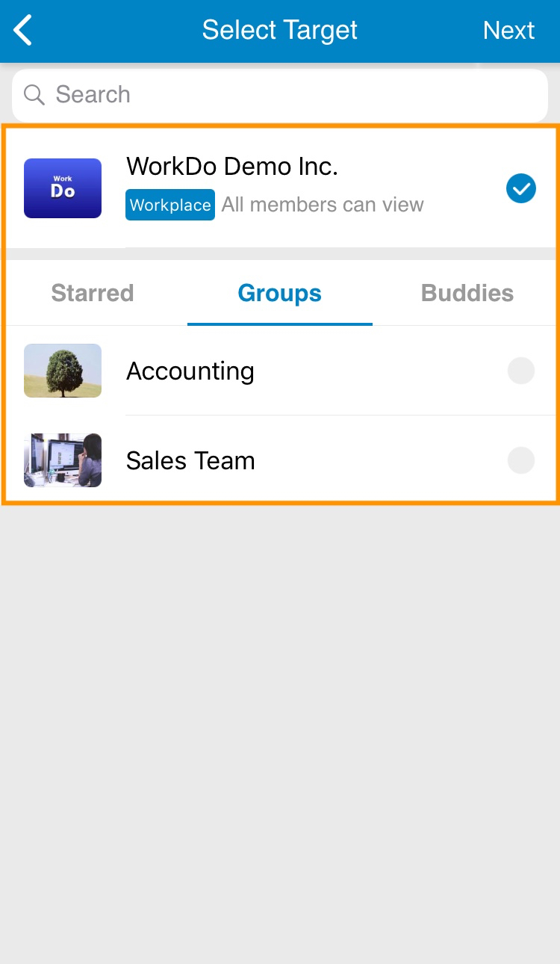Click the 'All members can view' text
The height and width of the screenshot is (964, 560).
click(x=323, y=205)
